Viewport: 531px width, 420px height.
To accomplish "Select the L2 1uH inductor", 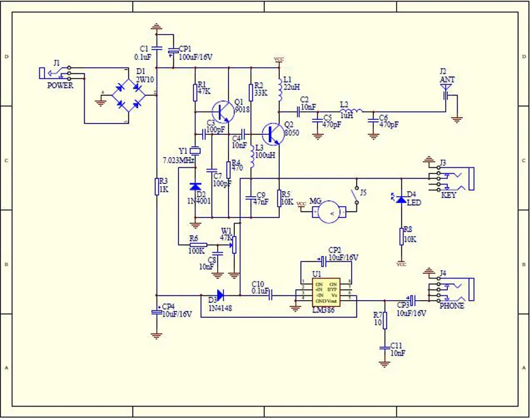I will tap(351, 111).
